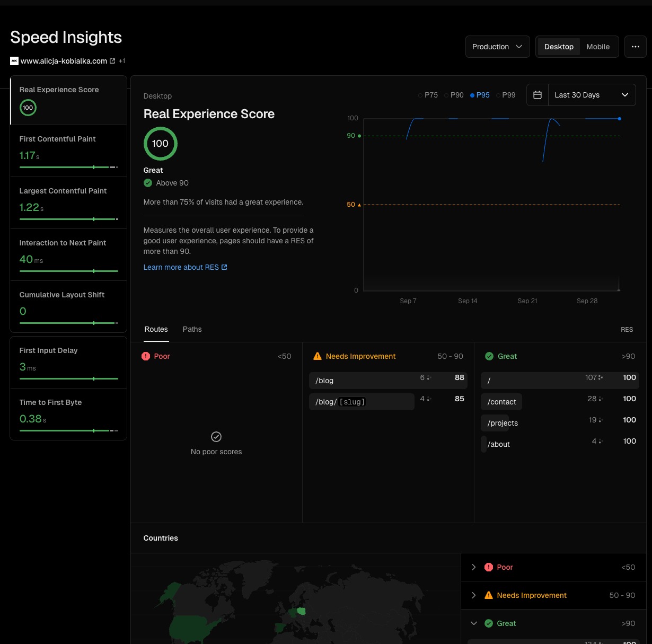652x644 pixels.
Task: Click the ellipsis menu in the top right
Action: pyautogui.click(x=635, y=47)
